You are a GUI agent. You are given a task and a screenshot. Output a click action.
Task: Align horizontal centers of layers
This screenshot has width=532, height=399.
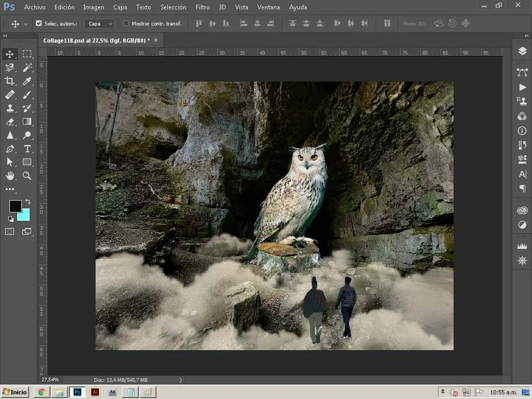[x=257, y=23]
